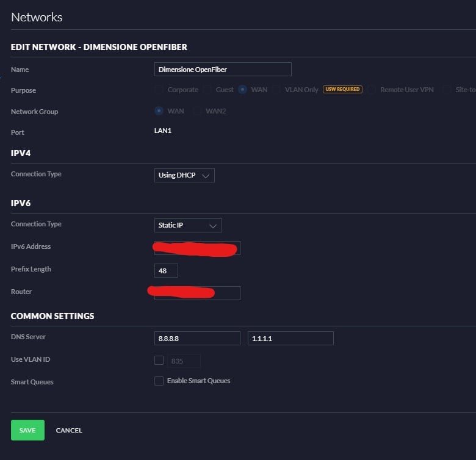Select the Corporate purpose radio button
The height and width of the screenshot is (460, 476).
click(159, 90)
